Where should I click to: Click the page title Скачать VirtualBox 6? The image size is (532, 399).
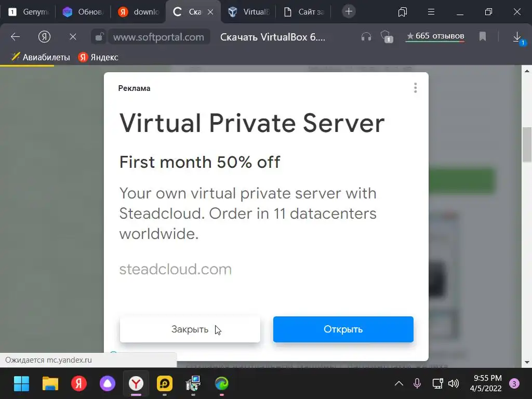(x=273, y=37)
